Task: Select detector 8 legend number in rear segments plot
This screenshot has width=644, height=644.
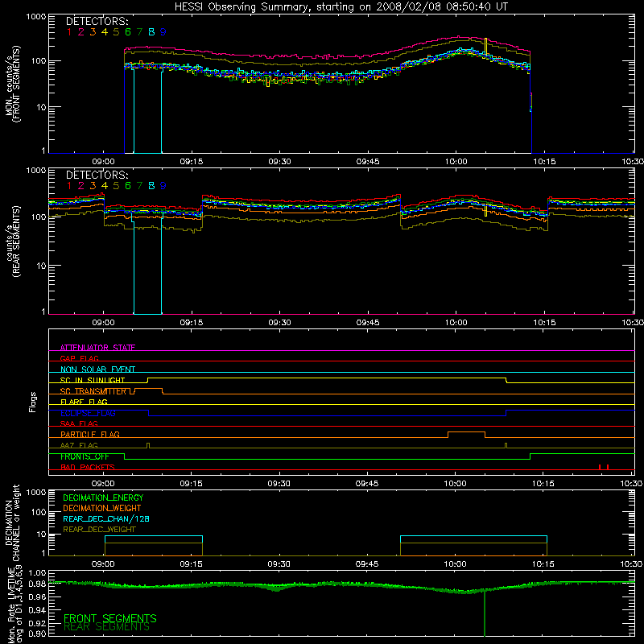Action: click(x=151, y=186)
